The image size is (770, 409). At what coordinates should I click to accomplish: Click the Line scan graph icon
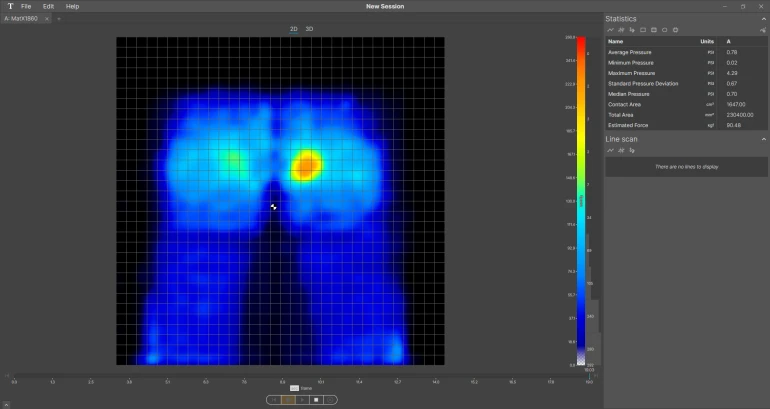610,150
